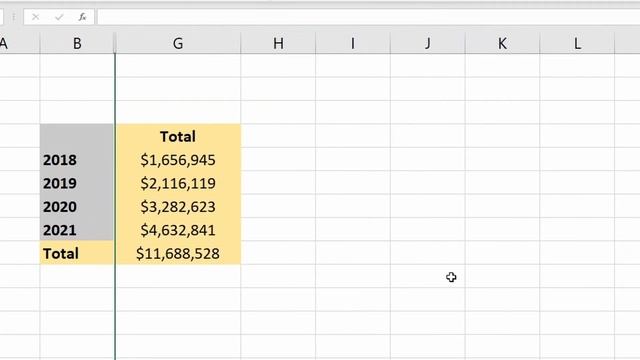Select column L header
The image size is (640, 360).
point(577,43)
